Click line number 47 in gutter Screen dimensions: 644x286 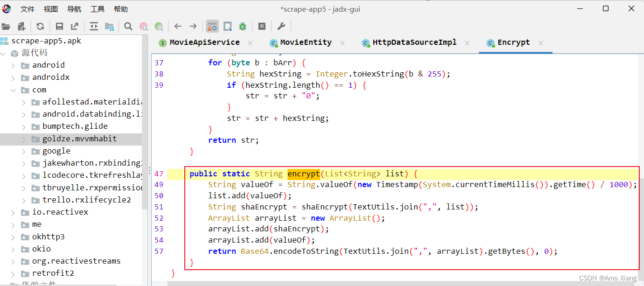(159, 174)
